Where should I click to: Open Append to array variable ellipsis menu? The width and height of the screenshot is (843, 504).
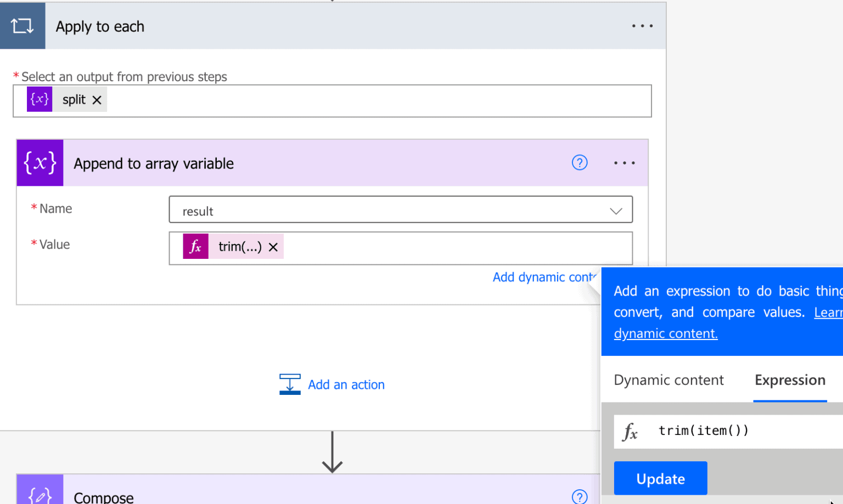coord(624,163)
